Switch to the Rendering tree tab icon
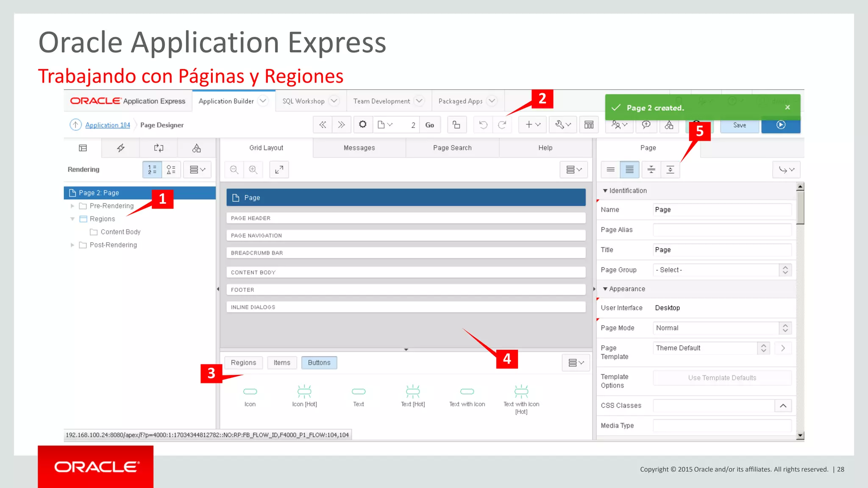The image size is (868, 488). coord(83,148)
